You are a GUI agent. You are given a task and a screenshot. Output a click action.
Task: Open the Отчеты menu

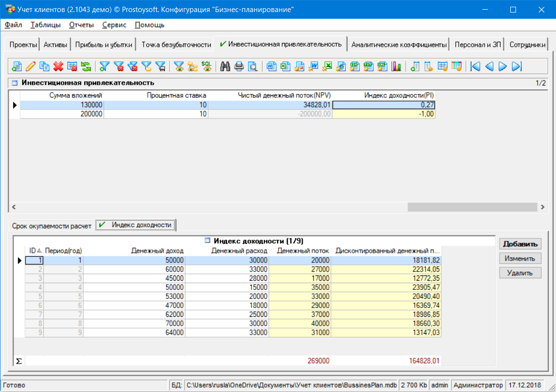(81, 25)
